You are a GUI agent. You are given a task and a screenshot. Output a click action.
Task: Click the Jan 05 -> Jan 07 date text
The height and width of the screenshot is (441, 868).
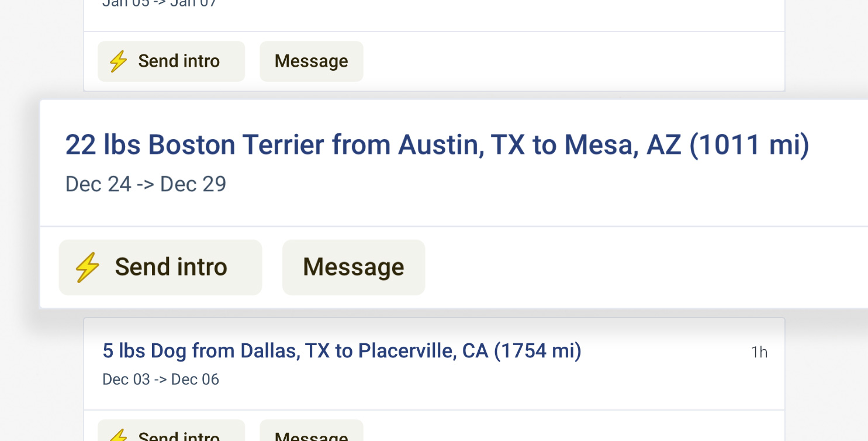tap(160, 4)
